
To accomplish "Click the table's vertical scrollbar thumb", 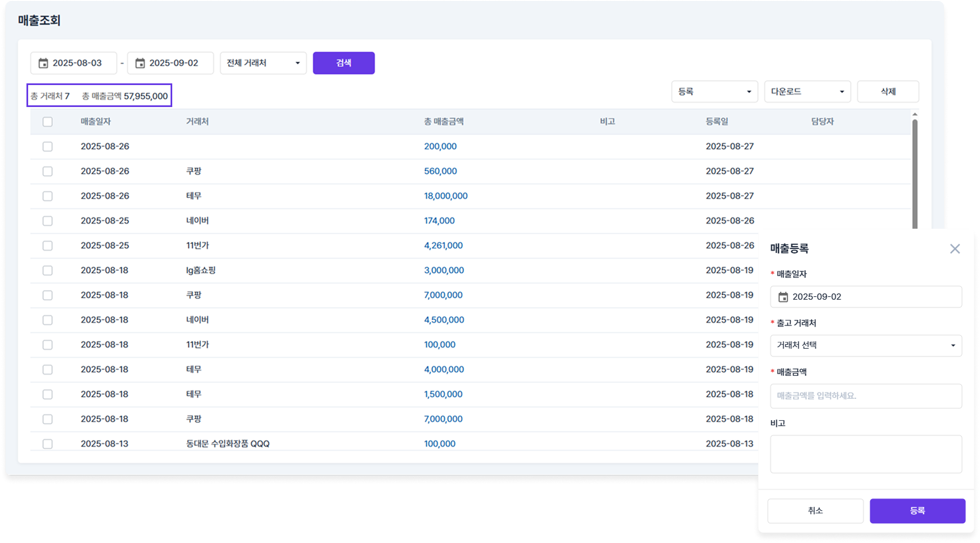I will (x=915, y=175).
